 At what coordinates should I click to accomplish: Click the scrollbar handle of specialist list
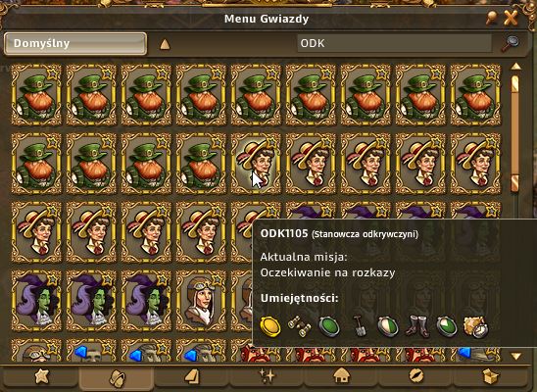click(x=515, y=133)
